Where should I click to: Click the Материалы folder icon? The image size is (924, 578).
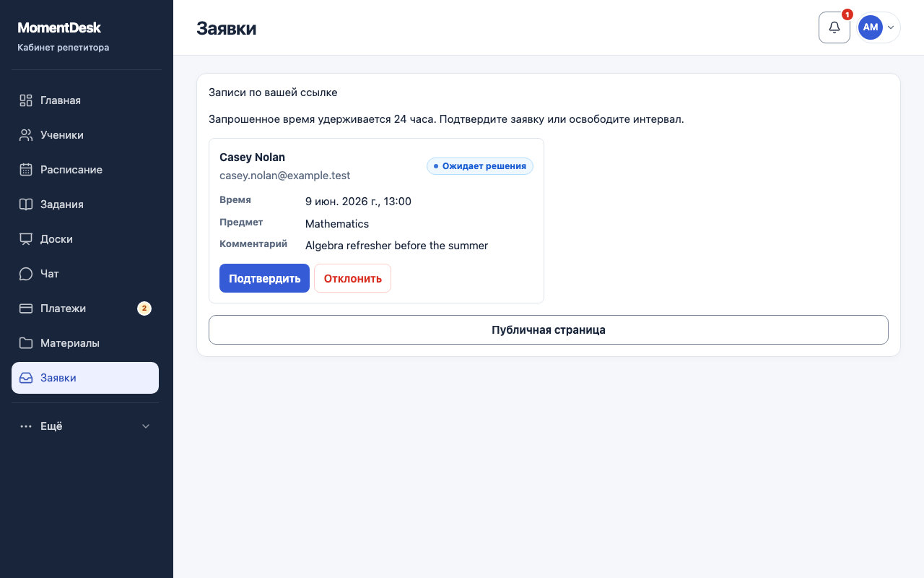click(x=26, y=343)
